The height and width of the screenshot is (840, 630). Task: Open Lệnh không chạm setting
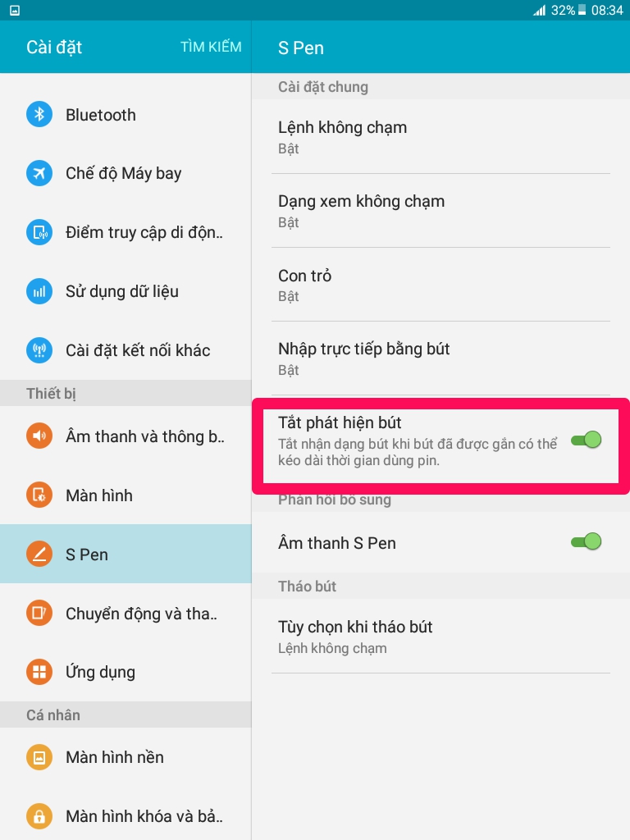[441, 137]
